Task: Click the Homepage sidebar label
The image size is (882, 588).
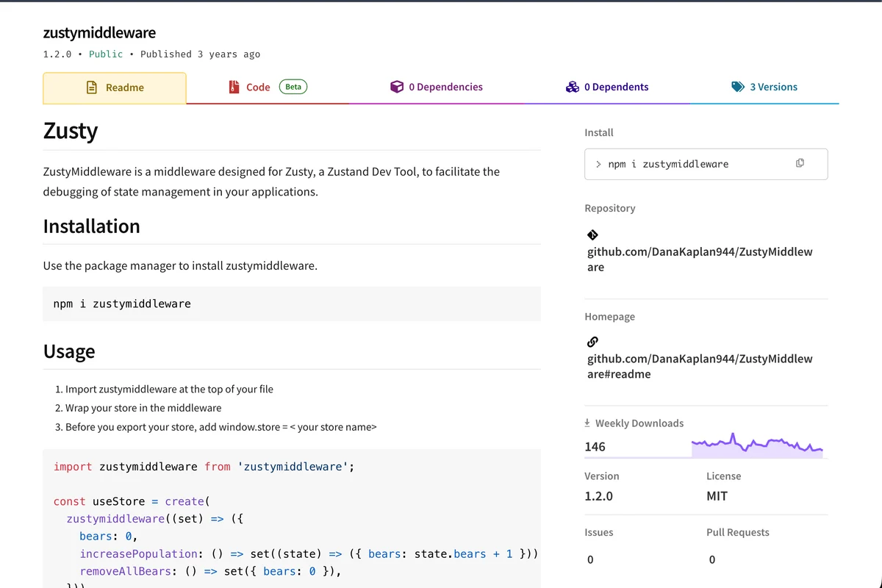Action: 610,317
